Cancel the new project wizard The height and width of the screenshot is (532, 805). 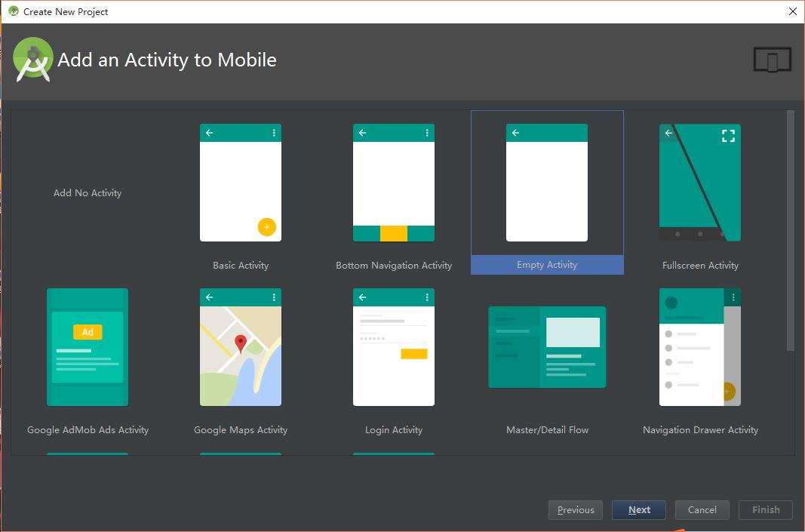[x=702, y=510]
